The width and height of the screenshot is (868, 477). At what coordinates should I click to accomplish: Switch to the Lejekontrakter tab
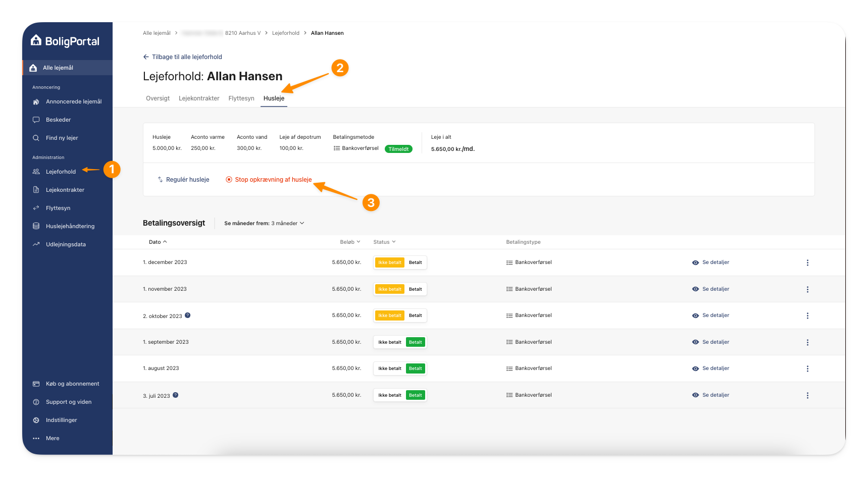click(x=199, y=98)
